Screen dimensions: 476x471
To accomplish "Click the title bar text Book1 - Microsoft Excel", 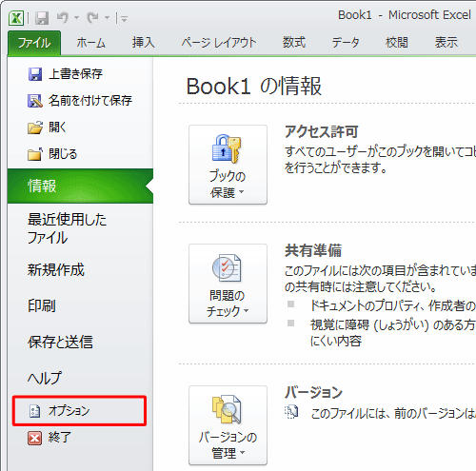I will click(x=405, y=15).
